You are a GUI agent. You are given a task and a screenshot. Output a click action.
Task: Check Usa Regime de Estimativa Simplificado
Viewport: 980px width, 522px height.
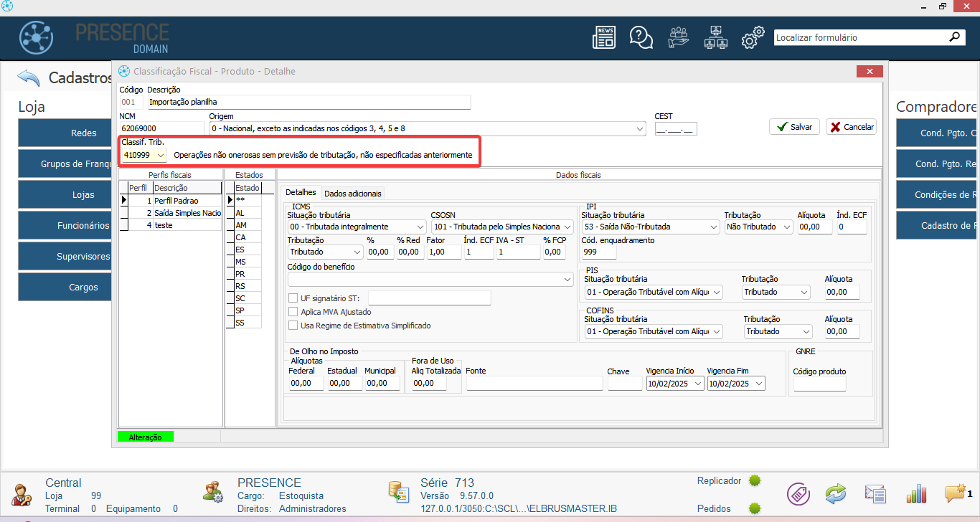tap(293, 326)
